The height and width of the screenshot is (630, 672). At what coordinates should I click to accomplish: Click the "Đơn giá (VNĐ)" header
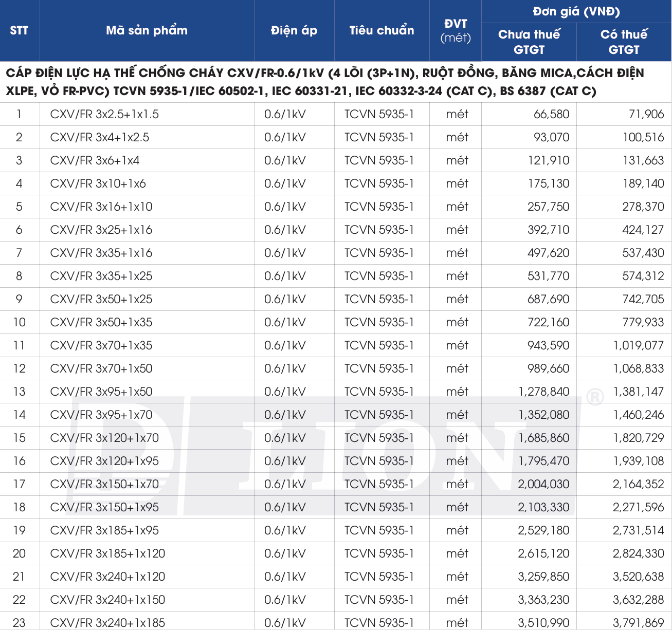click(x=576, y=11)
